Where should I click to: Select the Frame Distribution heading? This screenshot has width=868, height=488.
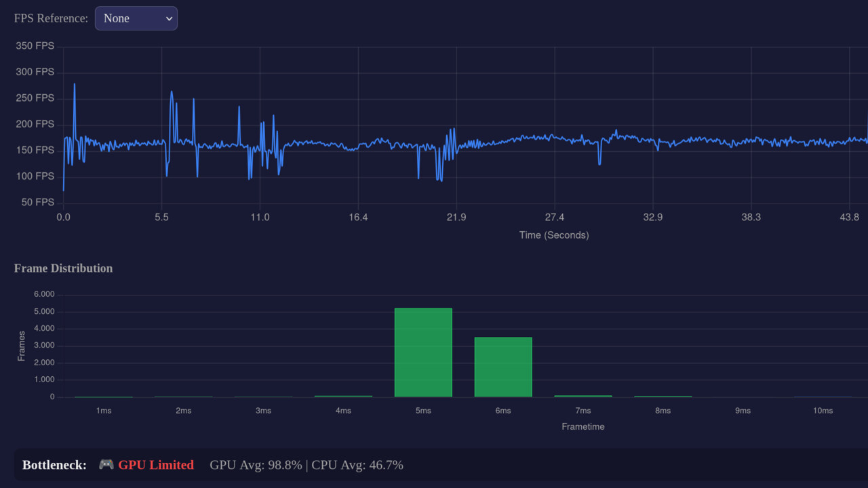tap(63, 268)
